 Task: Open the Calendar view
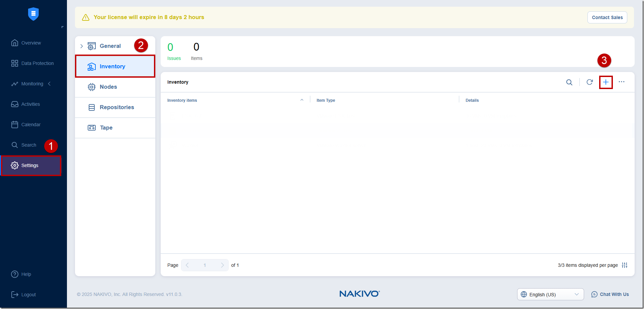pyautogui.click(x=31, y=125)
